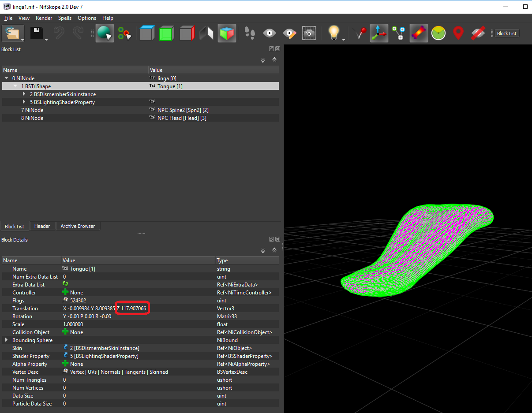The height and width of the screenshot is (413, 532).
Task: Click the Translation value field
Action: coord(138,308)
